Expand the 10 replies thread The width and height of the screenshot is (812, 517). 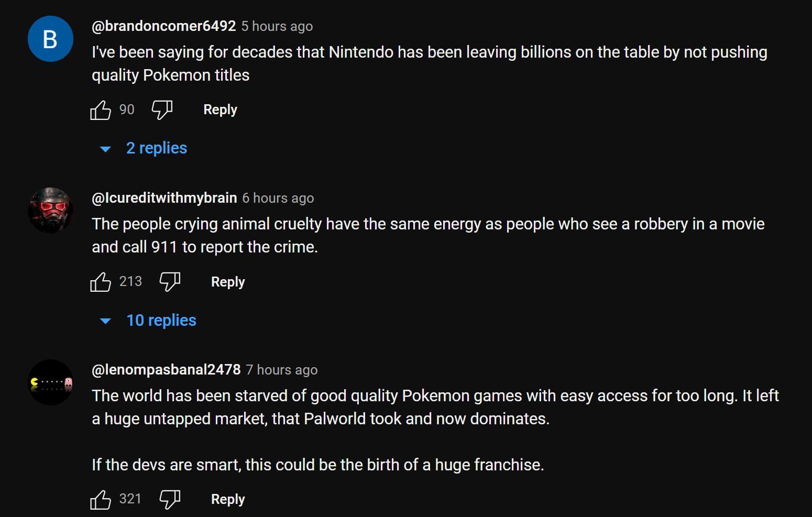(161, 321)
